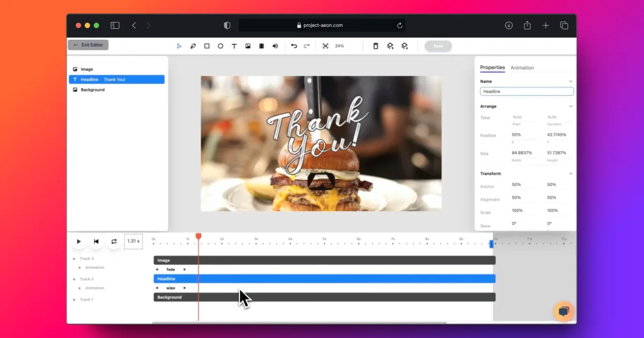Click fit-to-screen zoom icon
This screenshot has width=644, height=338.
tap(325, 46)
